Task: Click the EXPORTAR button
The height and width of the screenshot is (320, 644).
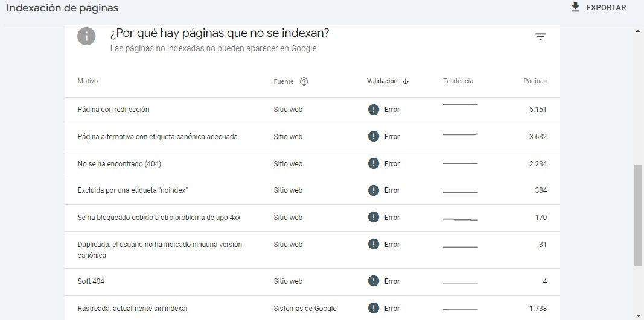Action: [599, 7]
